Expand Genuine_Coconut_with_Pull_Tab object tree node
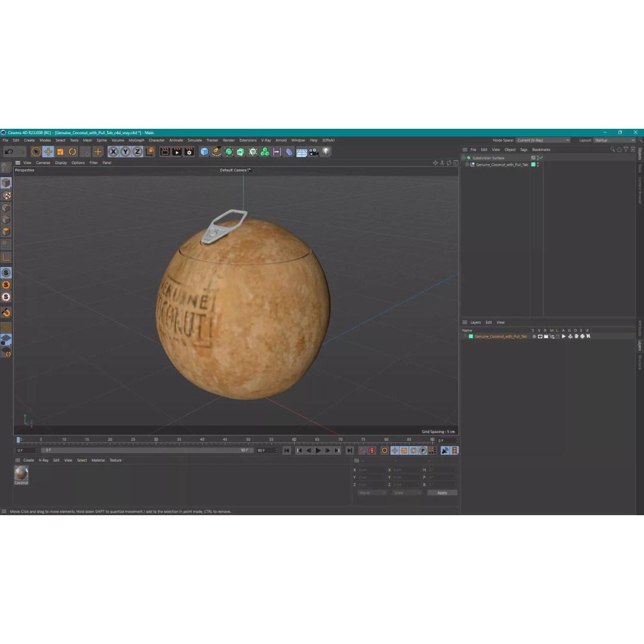Image resolution: width=644 pixels, height=644 pixels. (x=467, y=165)
